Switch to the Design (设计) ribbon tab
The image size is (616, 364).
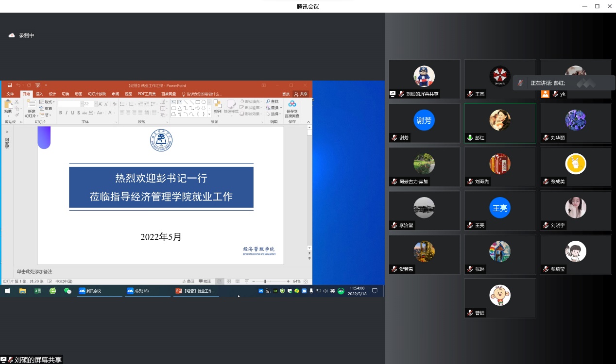[52, 94]
